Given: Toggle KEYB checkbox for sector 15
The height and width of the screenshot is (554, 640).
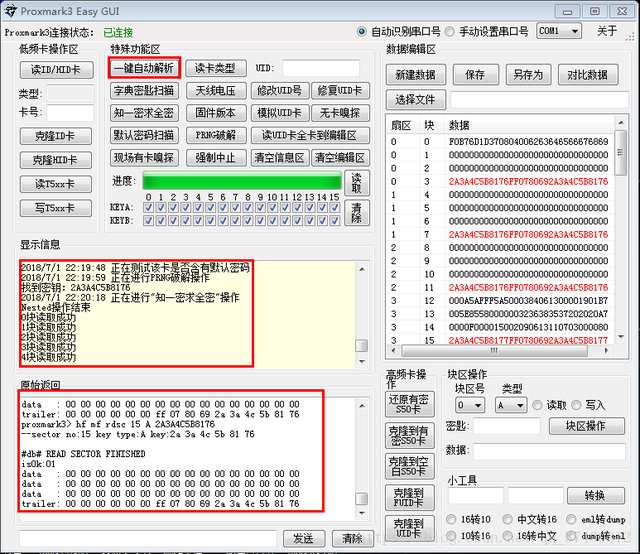Looking at the screenshot, I should tap(335, 220).
